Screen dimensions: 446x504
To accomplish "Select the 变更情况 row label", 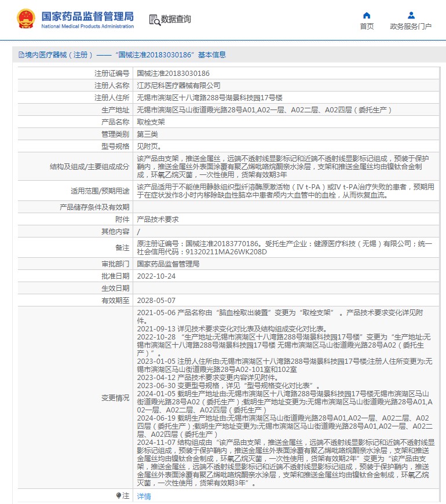I will tap(115, 398).
